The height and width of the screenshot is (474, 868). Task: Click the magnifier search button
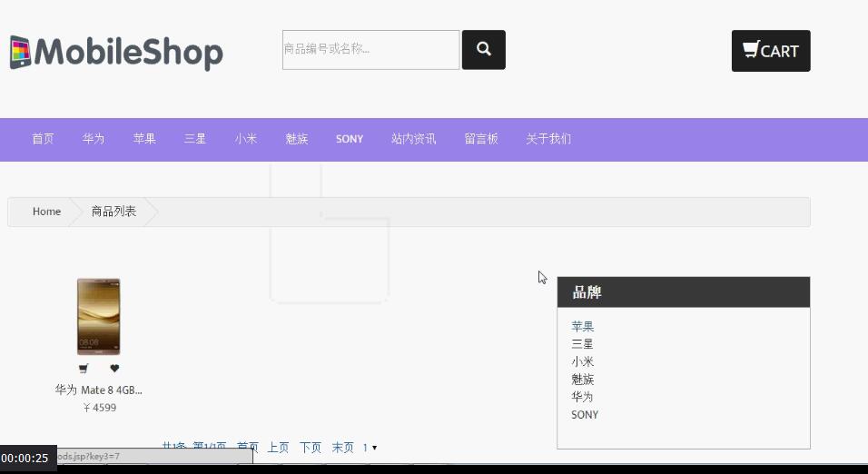point(483,50)
